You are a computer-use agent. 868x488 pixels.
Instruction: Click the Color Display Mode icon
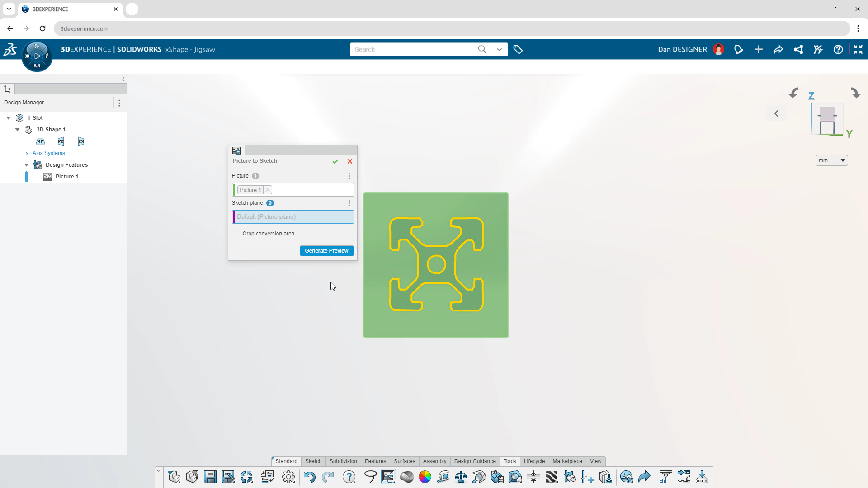pos(425,477)
